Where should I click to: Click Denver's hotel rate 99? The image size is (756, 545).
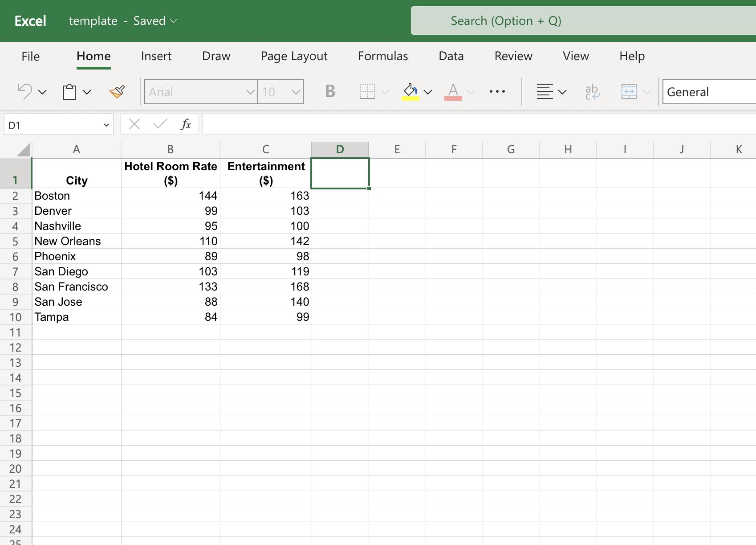click(x=171, y=211)
